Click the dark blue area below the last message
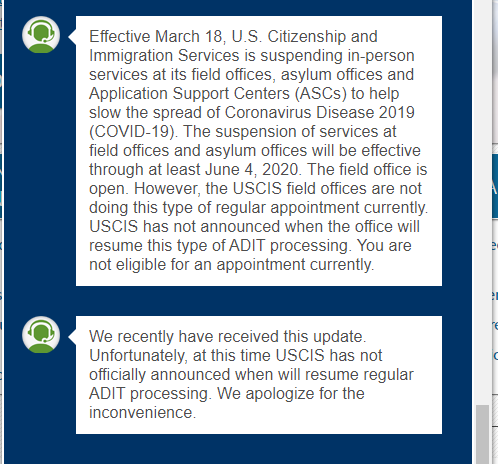498x464 pixels. coord(238,449)
